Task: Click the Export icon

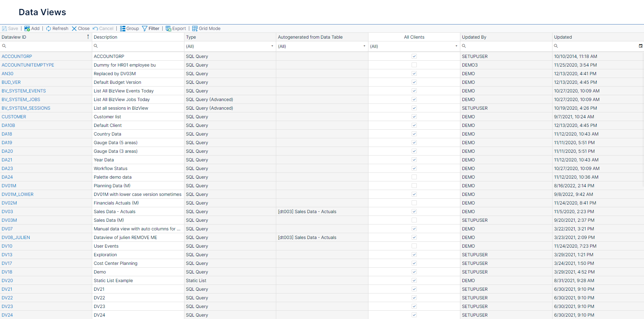Action: (x=168, y=28)
